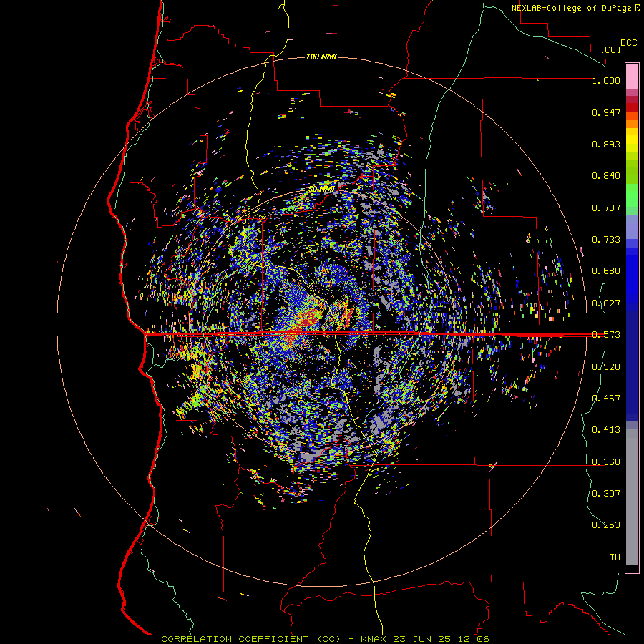Select the 0.307 scale value
This screenshot has height=644, width=644.
606,493
